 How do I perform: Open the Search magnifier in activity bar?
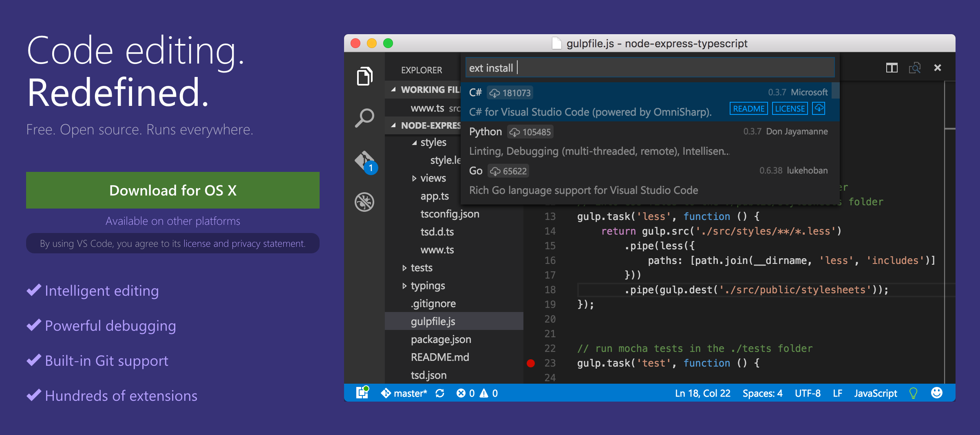(x=364, y=118)
